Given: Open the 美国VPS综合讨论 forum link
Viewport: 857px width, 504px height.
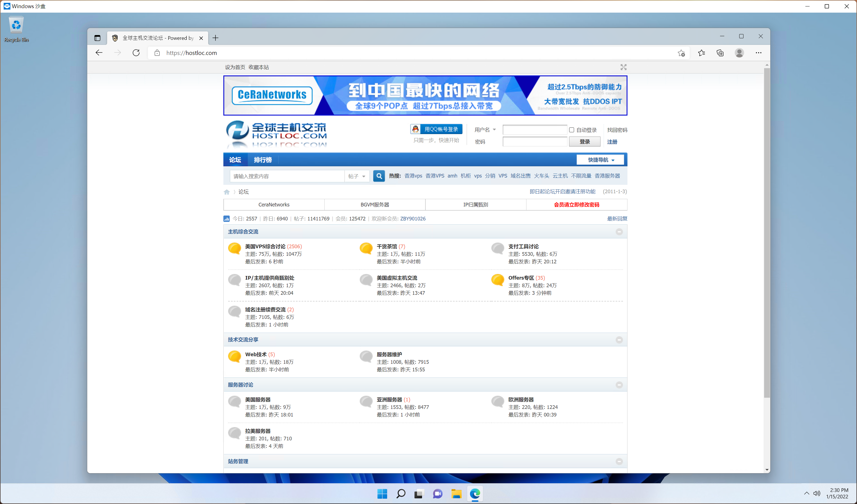Looking at the screenshot, I should 265,247.
